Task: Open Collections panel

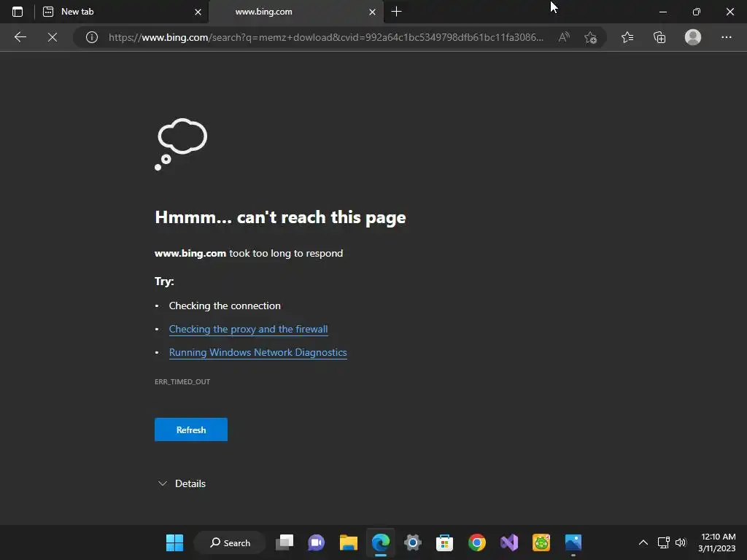Action: coord(659,37)
